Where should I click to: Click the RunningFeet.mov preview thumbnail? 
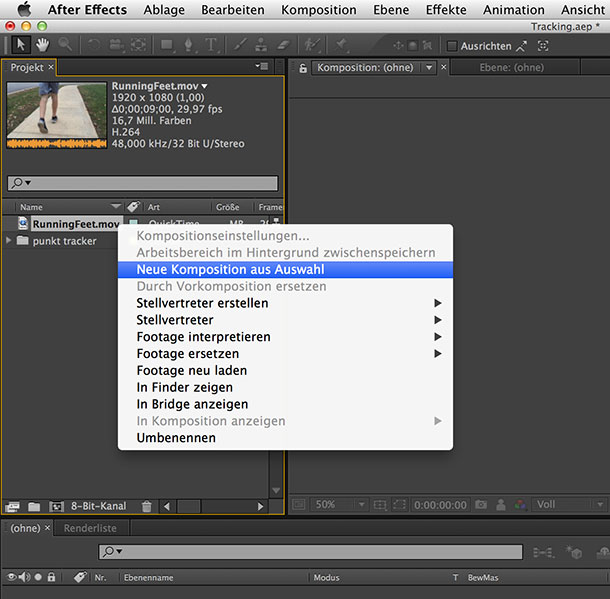click(x=57, y=115)
